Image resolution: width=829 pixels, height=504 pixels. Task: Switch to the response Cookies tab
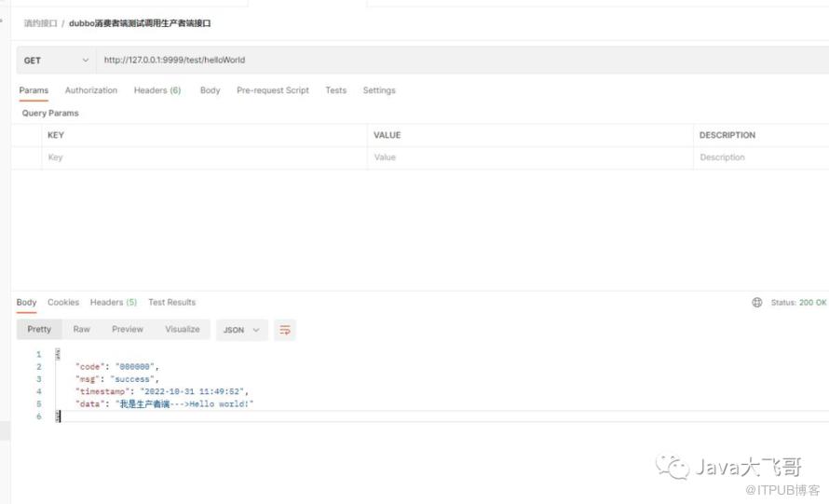tap(63, 303)
